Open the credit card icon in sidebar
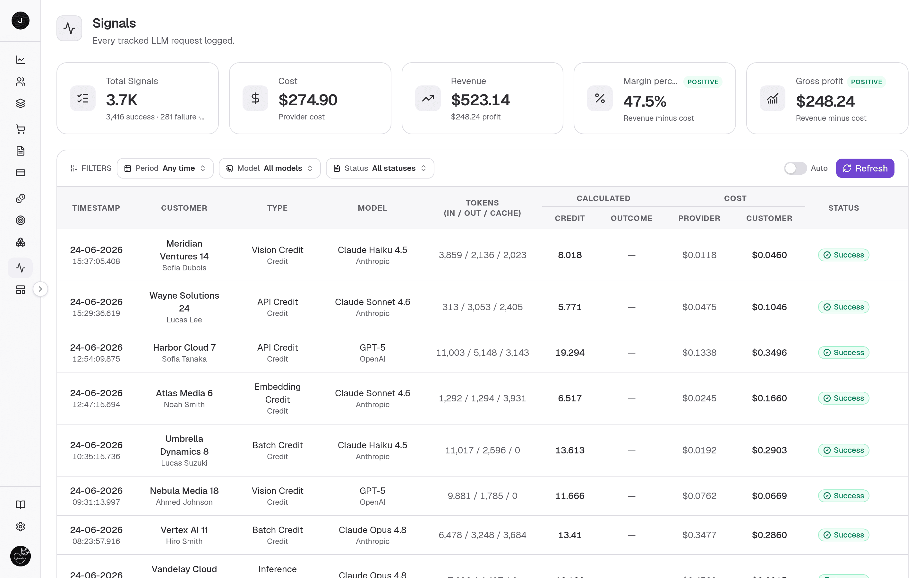 [20, 173]
